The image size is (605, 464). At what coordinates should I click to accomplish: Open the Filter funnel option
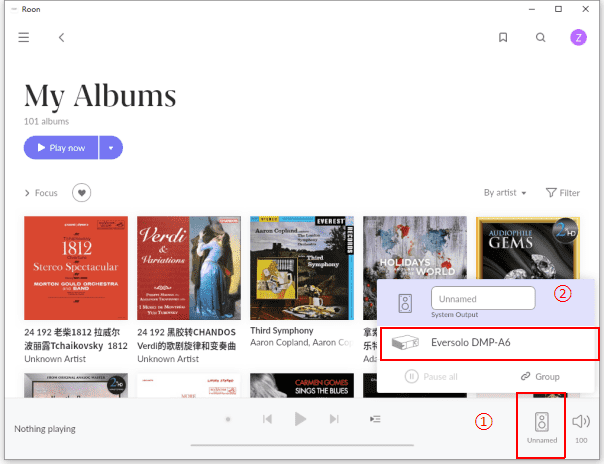563,192
